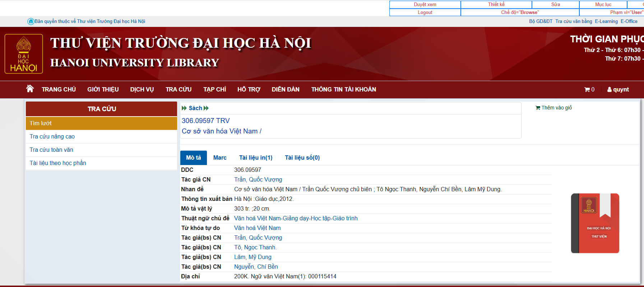Open the Tài liệu in(1) tab
The image size is (644, 287).
click(x=256, y=158)
